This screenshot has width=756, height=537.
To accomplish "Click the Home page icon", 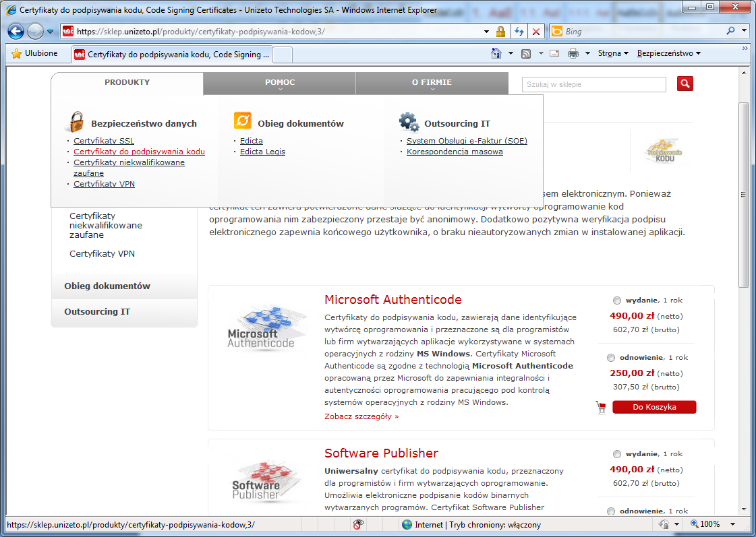I will [x=496, y=53].
